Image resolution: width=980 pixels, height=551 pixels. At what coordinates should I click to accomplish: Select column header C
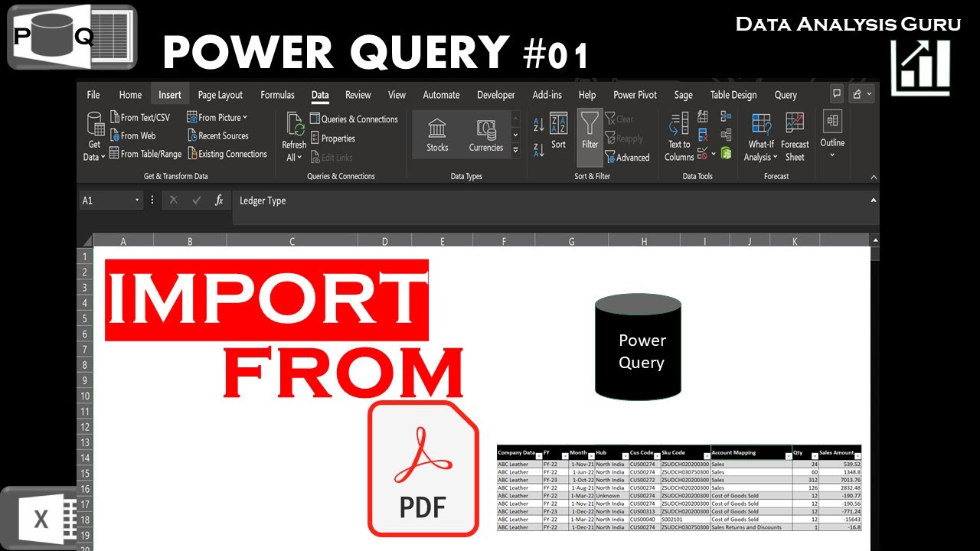[x=292, y=241]
